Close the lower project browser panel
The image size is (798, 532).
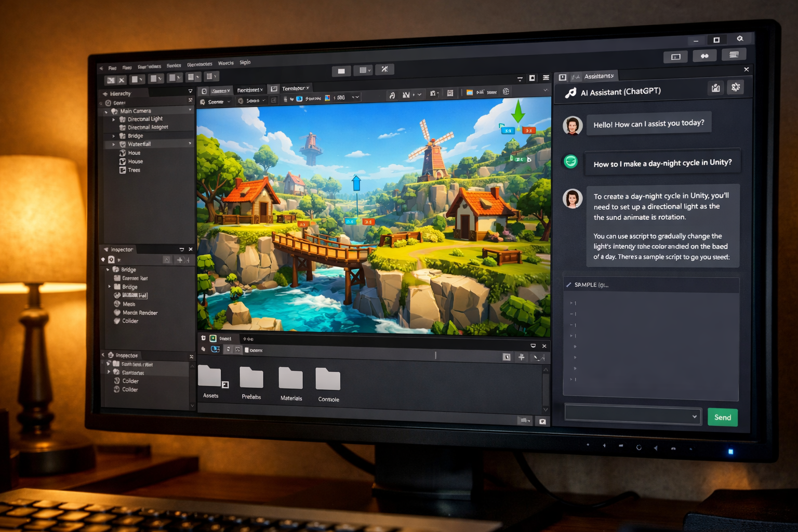544,346
